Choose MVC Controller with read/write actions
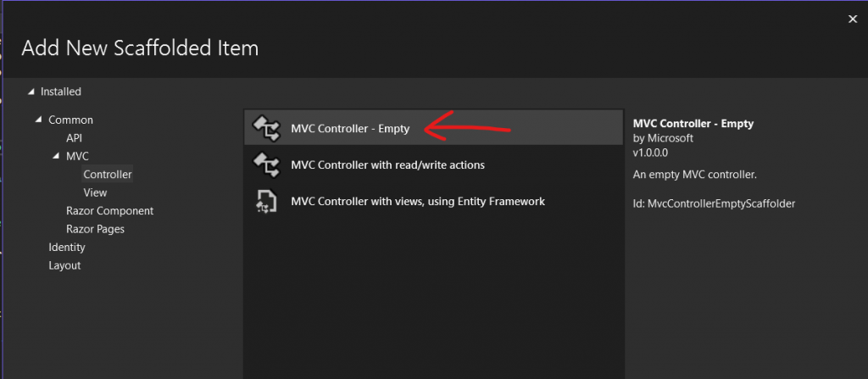Screen dimensions: 868x379 [x=387, y=164]
